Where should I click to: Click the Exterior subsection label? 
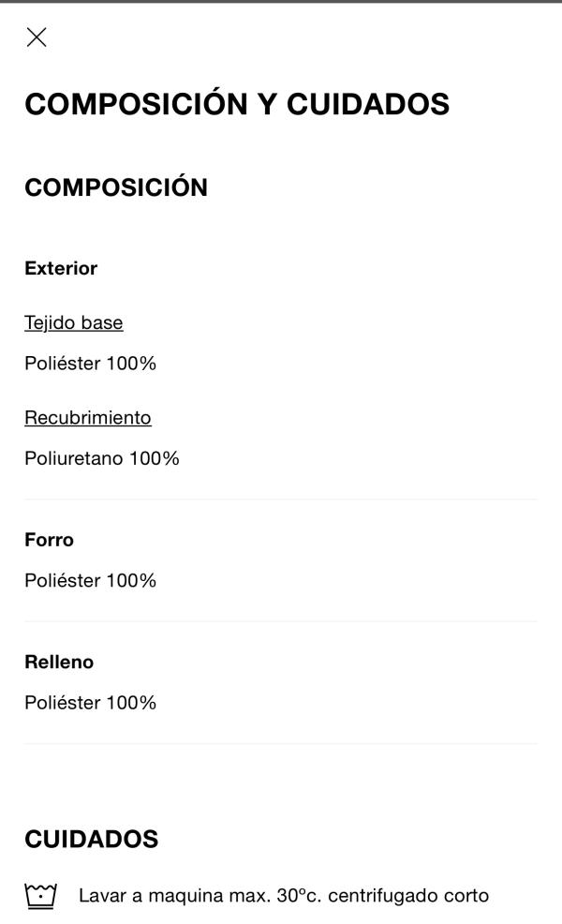61,268
